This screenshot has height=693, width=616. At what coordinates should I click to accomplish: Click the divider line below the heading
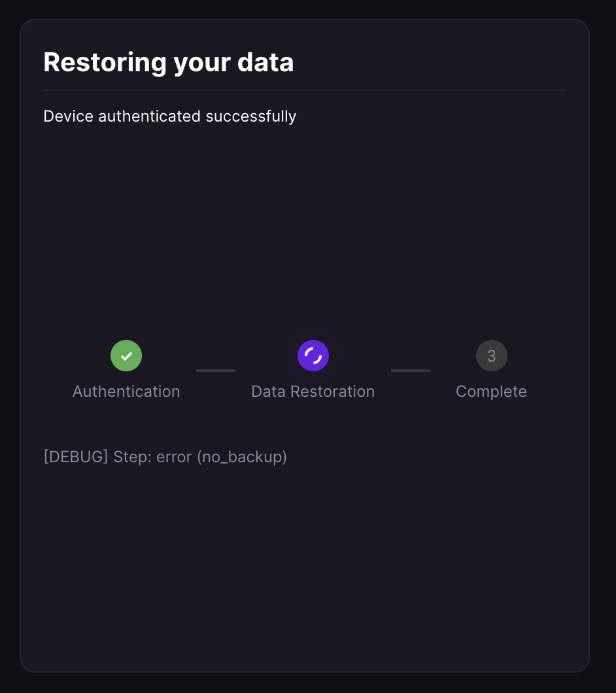click(x=305, y=90)
